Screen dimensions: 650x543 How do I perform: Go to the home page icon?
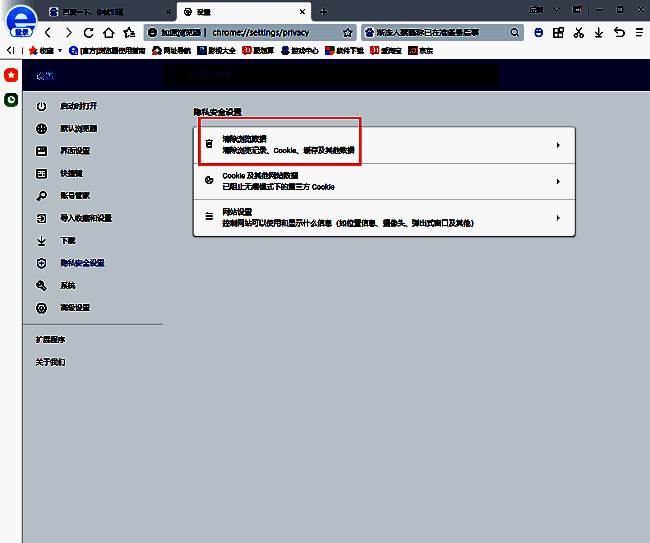point(108,32)
